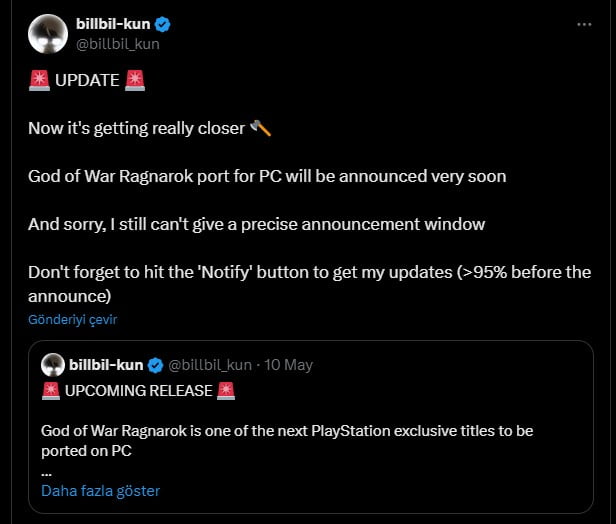
Task: Click the siren emoji after UPDATE
Action: 136,81
